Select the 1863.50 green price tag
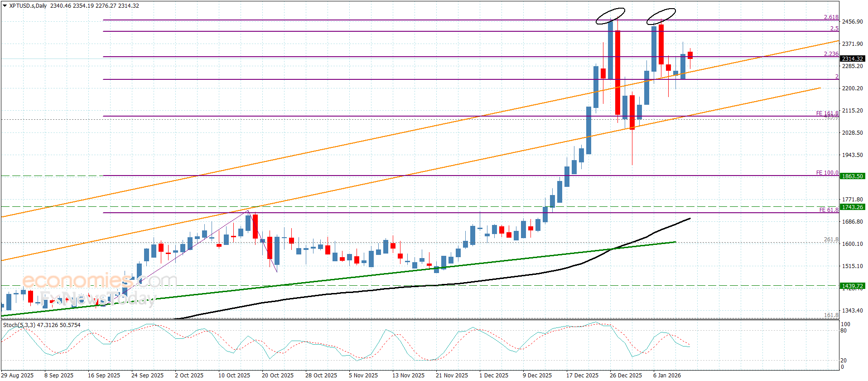This screenshot has width=868, height=381. pos(852,176)
